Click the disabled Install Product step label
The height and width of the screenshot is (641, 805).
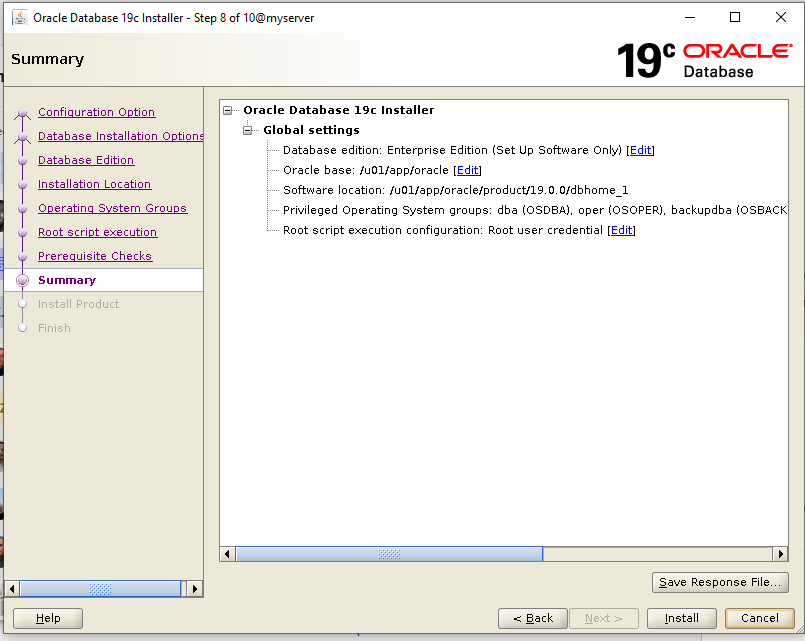pyautogui.click(x=79, y=304)
